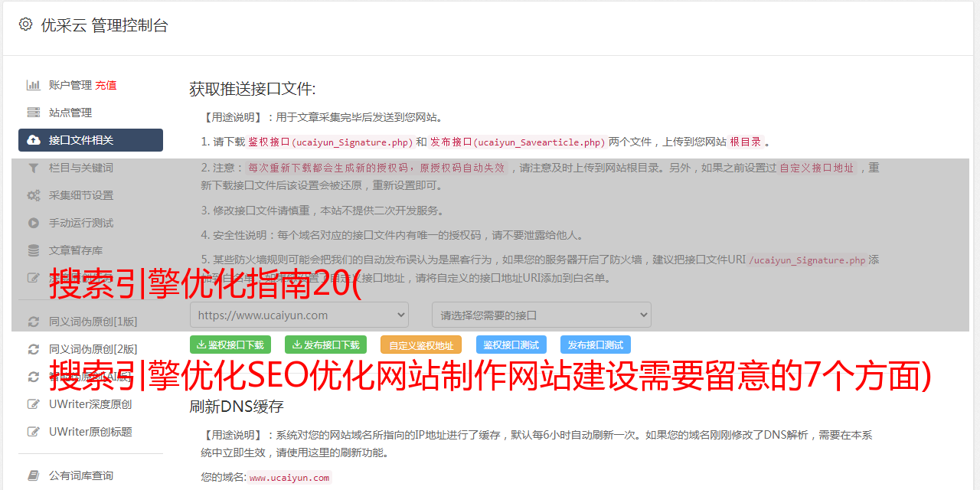This screenshot has width=980, height=490.
Task: Open UWriter深度原创 in the sidebar
Action: (90, 404)
